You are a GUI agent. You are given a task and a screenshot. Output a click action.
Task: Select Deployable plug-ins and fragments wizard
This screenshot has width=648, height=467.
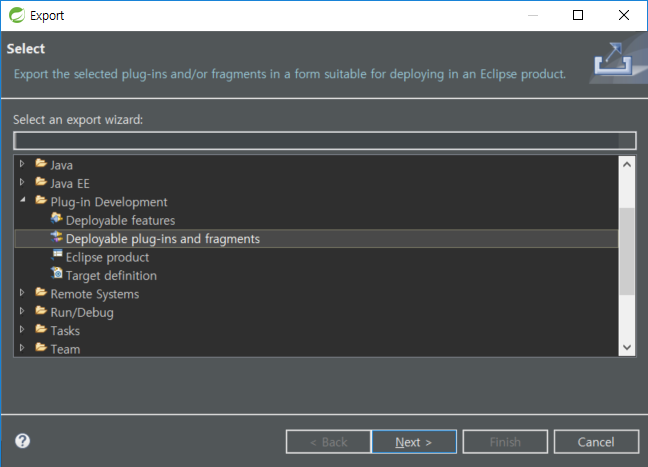click(x=163, y=239)
